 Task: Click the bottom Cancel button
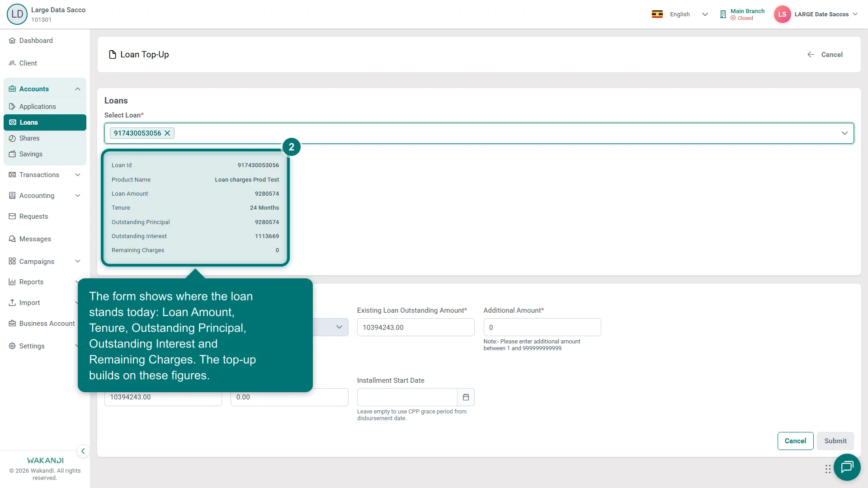pyautogui.click(x=795, y=441)
